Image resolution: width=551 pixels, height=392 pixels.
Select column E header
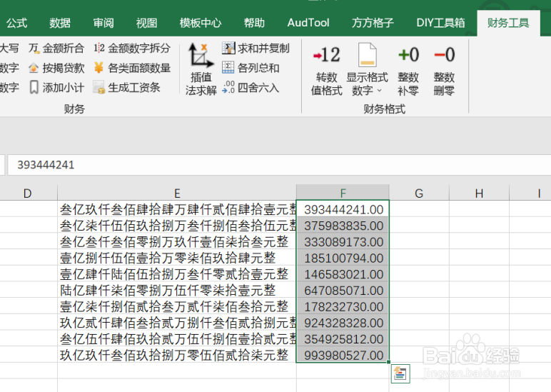177,193
